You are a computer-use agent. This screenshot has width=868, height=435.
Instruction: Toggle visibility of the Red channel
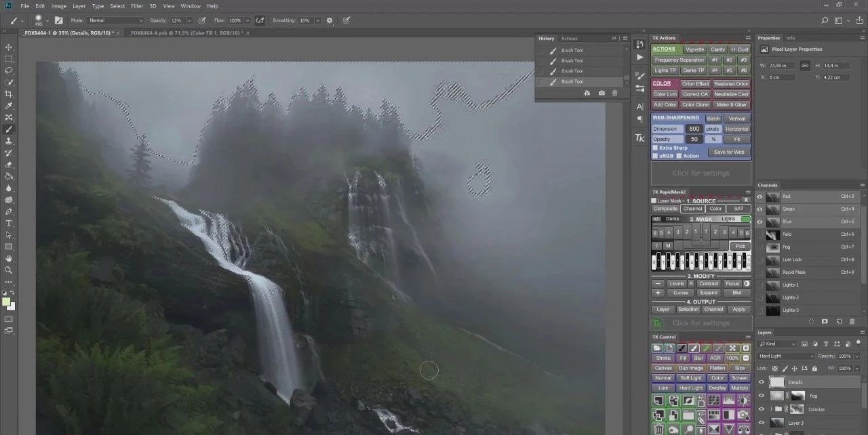point(759,196)
